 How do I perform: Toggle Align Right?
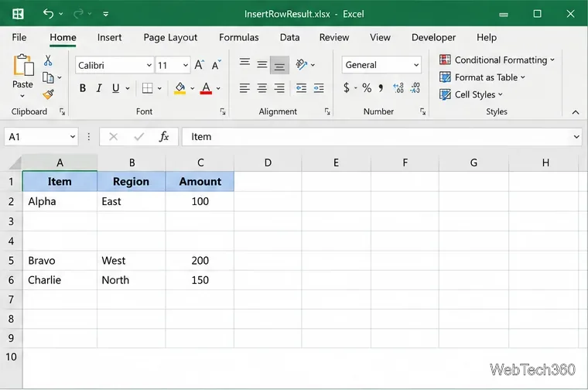pyautogui.click(x=279, y=88)
